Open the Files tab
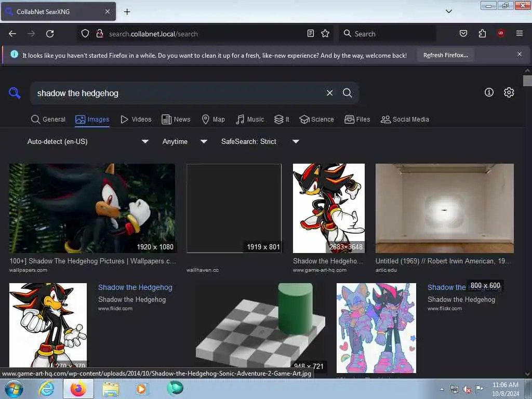 357,119
